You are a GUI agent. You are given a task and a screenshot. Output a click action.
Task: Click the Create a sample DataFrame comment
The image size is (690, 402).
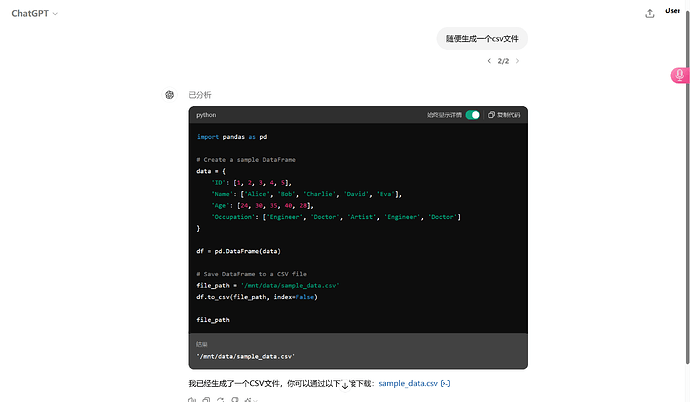click(x=246, y=160)
